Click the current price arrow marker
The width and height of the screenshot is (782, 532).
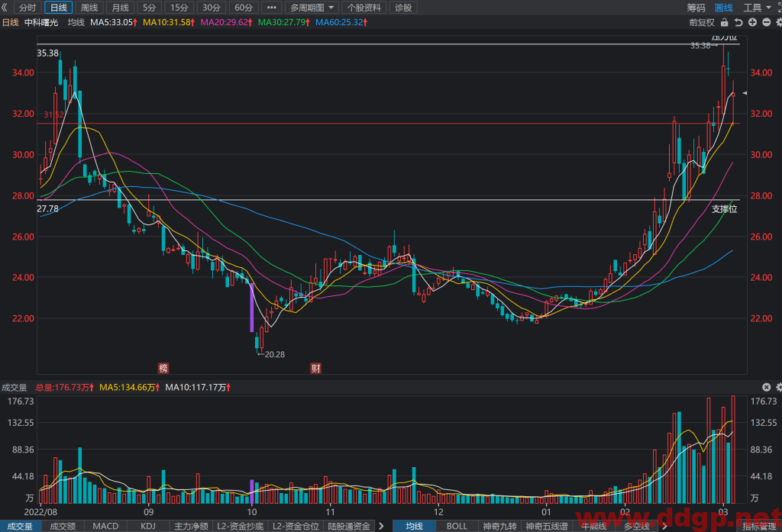click(745, 93)
